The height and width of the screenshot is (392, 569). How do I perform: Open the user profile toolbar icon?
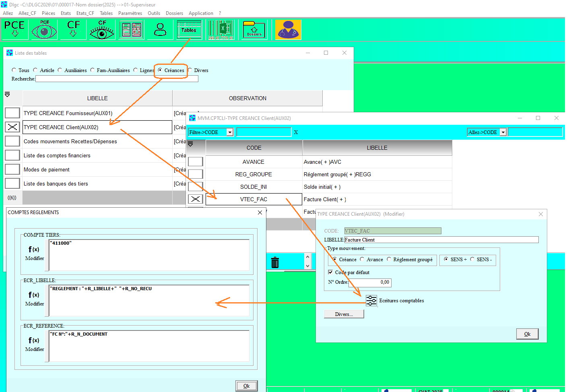[160, 30]
